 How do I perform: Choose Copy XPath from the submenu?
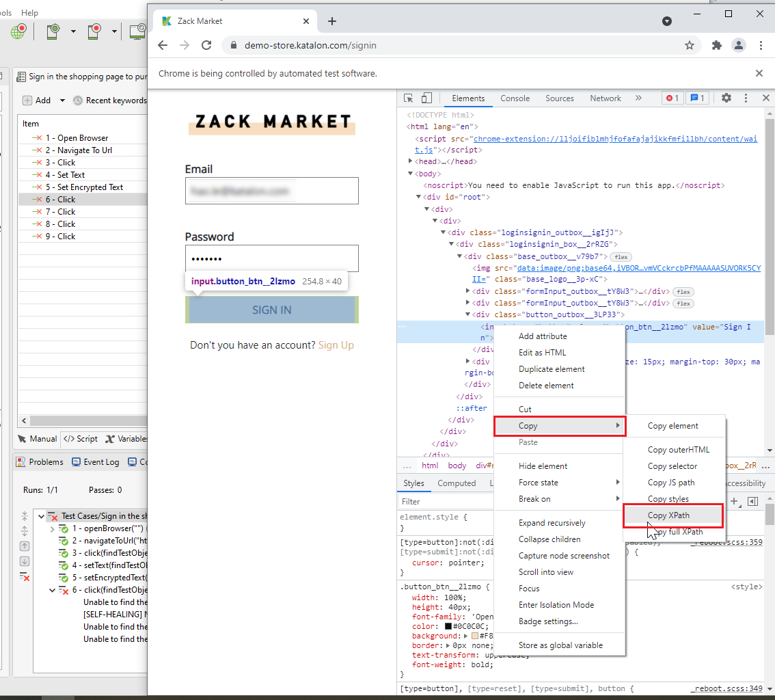(672, 515)
